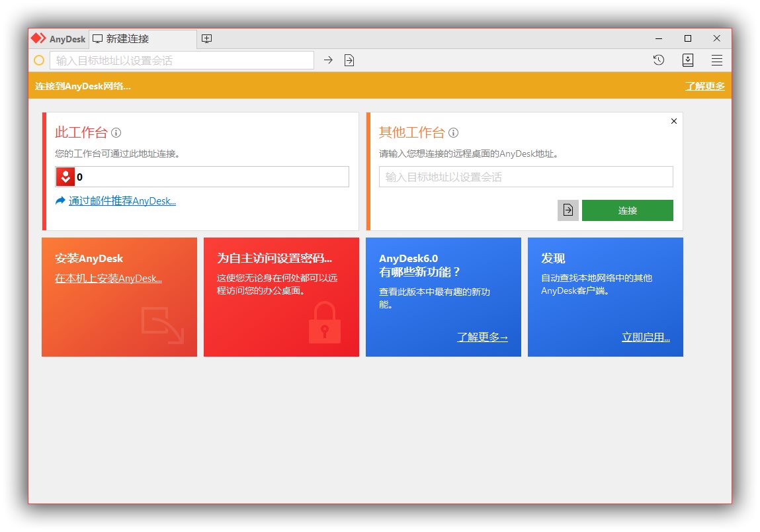Click the connect arrow beside the address bar

click(x=328, y=60)
